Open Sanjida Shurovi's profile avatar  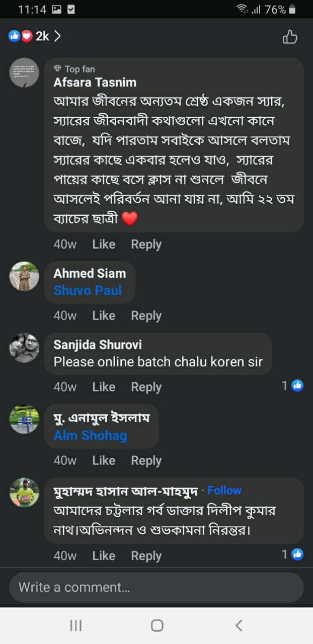tap(24, 348)
